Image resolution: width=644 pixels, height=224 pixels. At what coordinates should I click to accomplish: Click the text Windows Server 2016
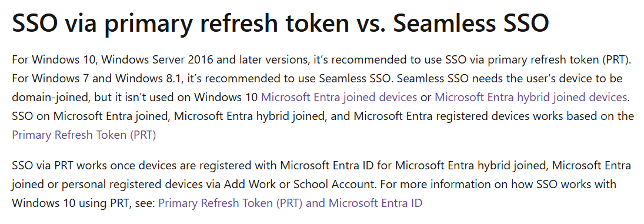click(157, 59)
